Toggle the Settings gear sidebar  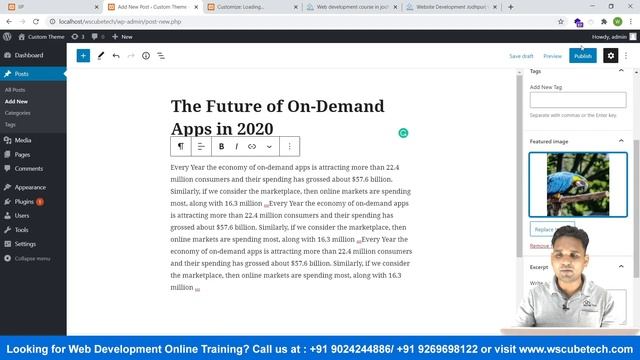(x=610, y=56)
